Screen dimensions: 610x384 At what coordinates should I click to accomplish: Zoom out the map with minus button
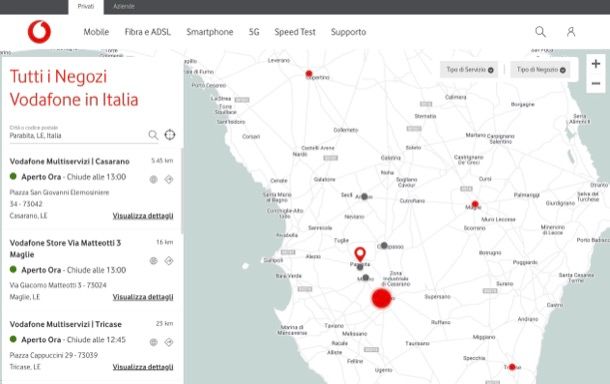596,83
